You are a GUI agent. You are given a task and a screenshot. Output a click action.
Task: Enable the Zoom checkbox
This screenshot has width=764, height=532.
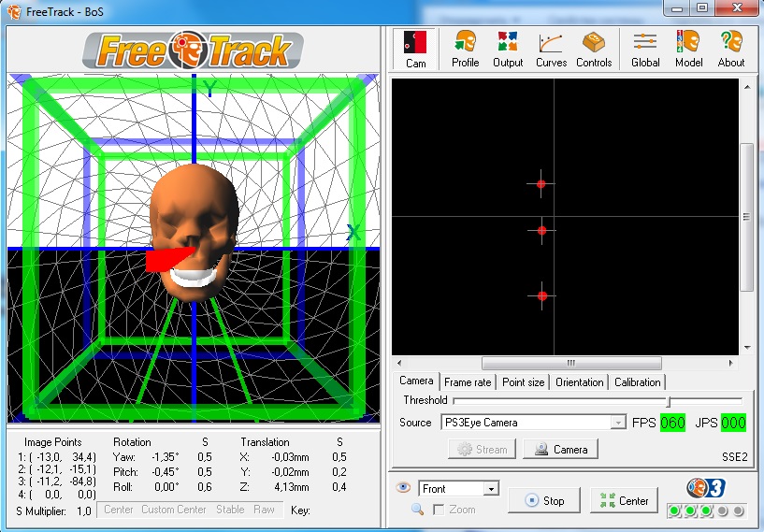click(439, 510)
